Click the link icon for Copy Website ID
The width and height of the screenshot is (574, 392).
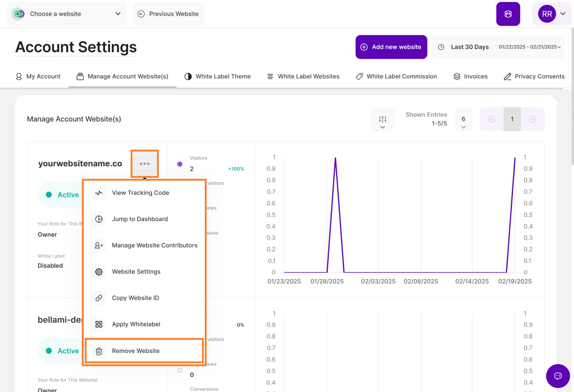point(99,298)
